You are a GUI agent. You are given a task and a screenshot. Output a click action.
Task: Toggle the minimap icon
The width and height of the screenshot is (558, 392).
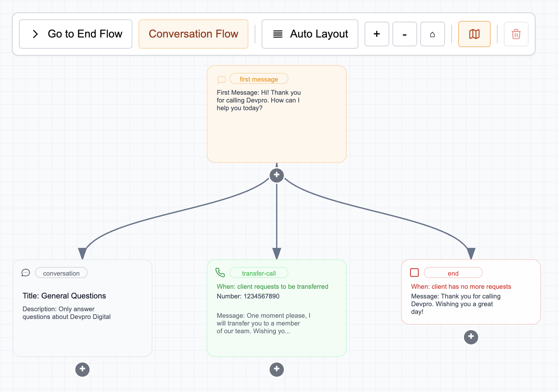pos(474,34)
